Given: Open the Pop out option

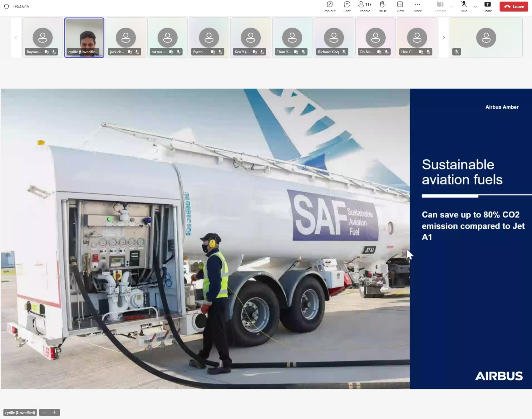Looking at the screenshot, I should pyautogui.click(x=329, y=7).
